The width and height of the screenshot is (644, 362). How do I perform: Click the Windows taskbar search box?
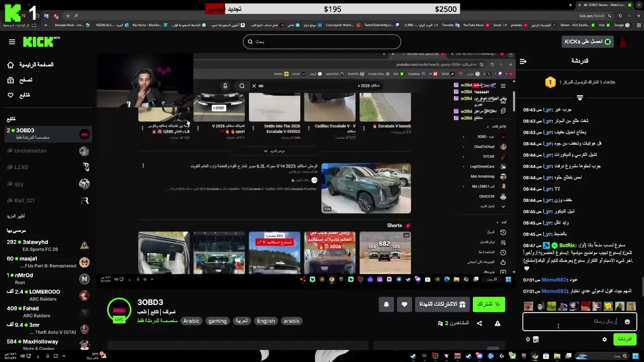tap(602, 356)
